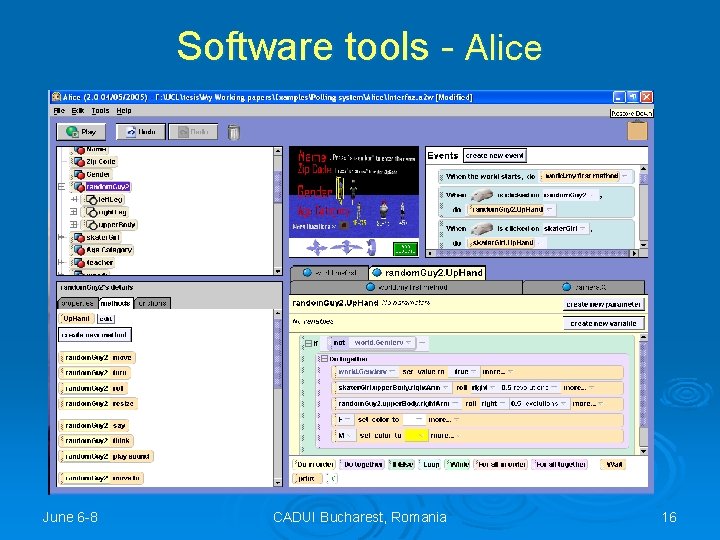
Task: Click the Loop tile
Action: point(430,464)
